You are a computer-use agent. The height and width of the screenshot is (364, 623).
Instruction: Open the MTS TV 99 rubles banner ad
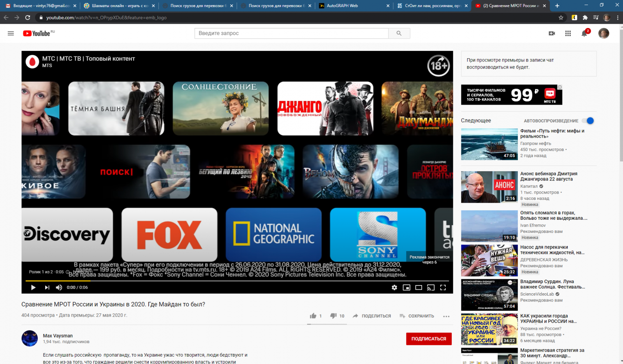click(512, 95)
